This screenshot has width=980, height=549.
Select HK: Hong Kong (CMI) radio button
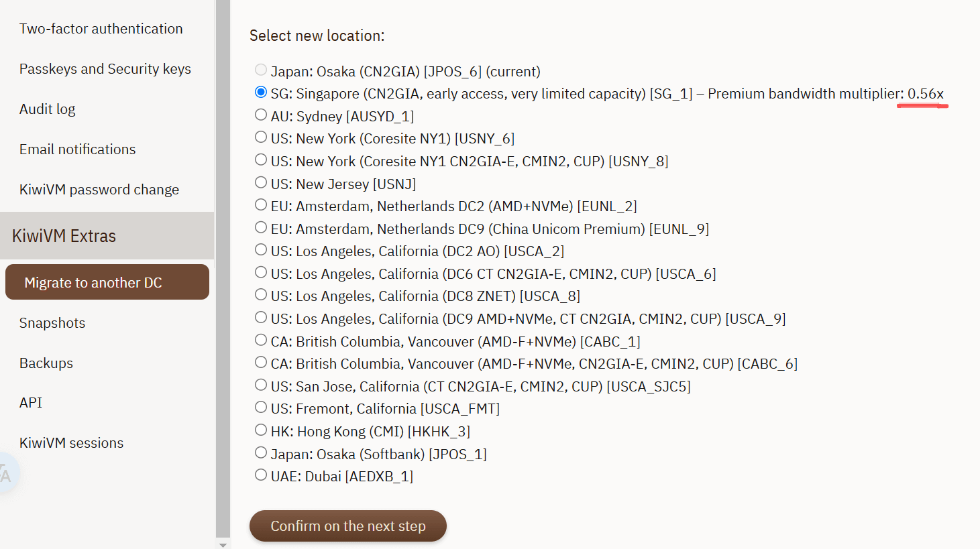pyautogui.click(x=261, y=430)
